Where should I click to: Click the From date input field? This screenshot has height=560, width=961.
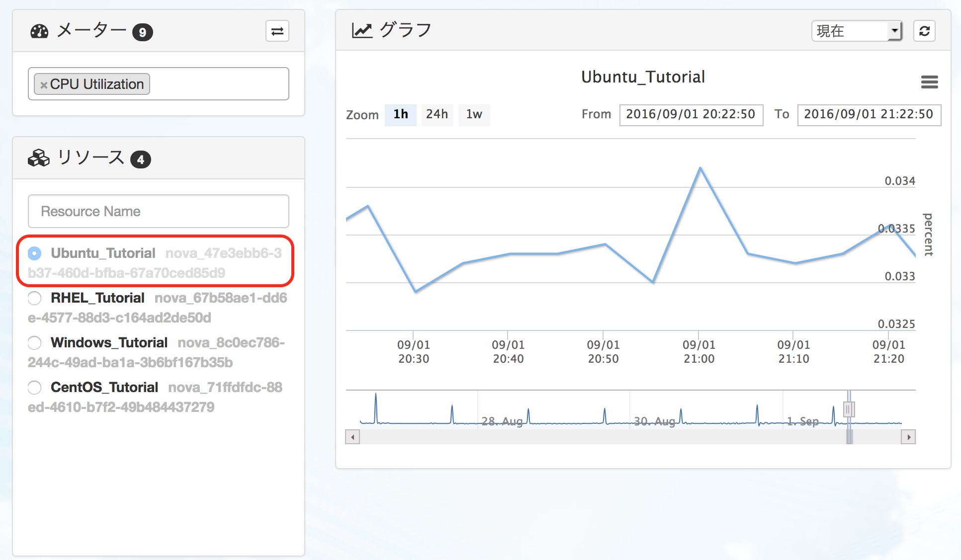pyautogui.click(x=691, y=115)
